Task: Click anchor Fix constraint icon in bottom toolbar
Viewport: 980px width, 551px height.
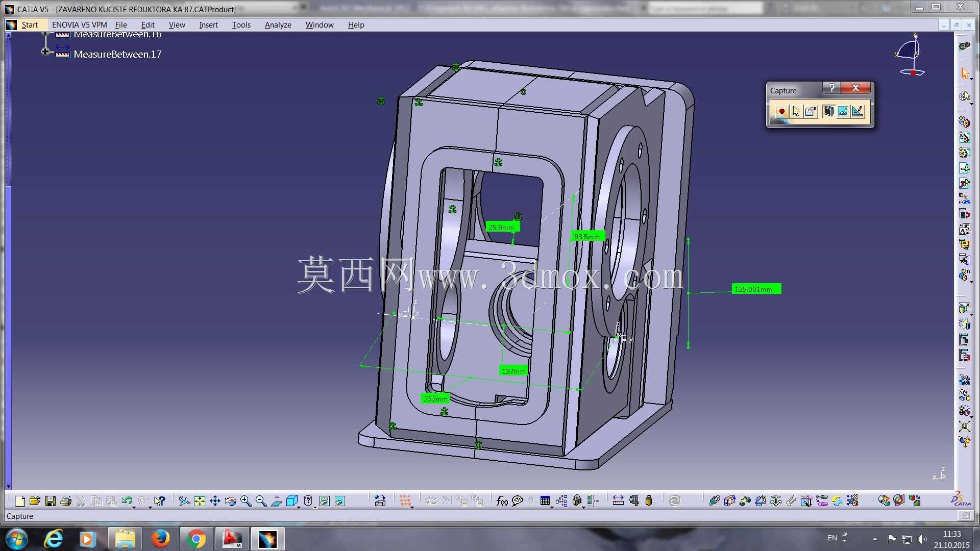Action: [775, 501]
